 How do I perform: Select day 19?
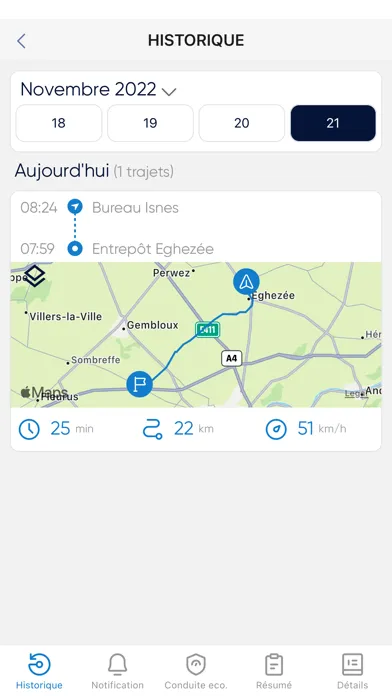coord(150,123)
